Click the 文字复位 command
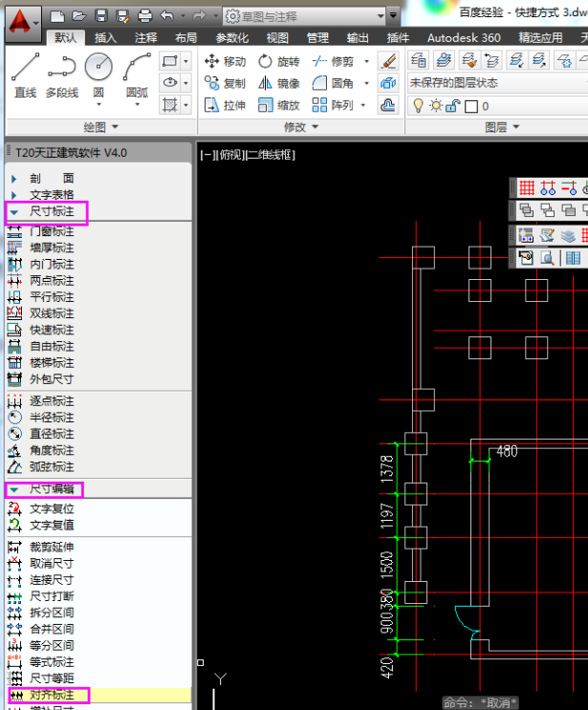The width and height of the screenshot is (588, 710). (52, 509)
